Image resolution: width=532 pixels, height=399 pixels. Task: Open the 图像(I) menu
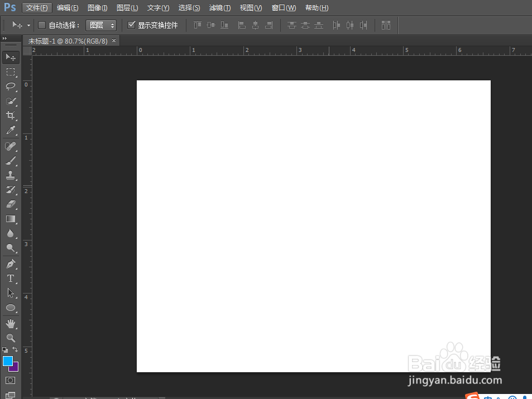(97, 8)
